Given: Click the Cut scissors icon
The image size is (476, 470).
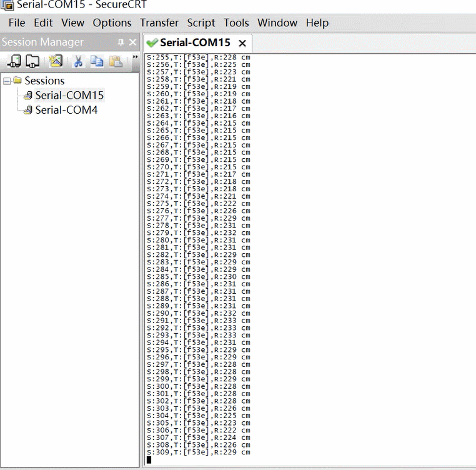Looking at the screenshot, I should tap(78, 61).
